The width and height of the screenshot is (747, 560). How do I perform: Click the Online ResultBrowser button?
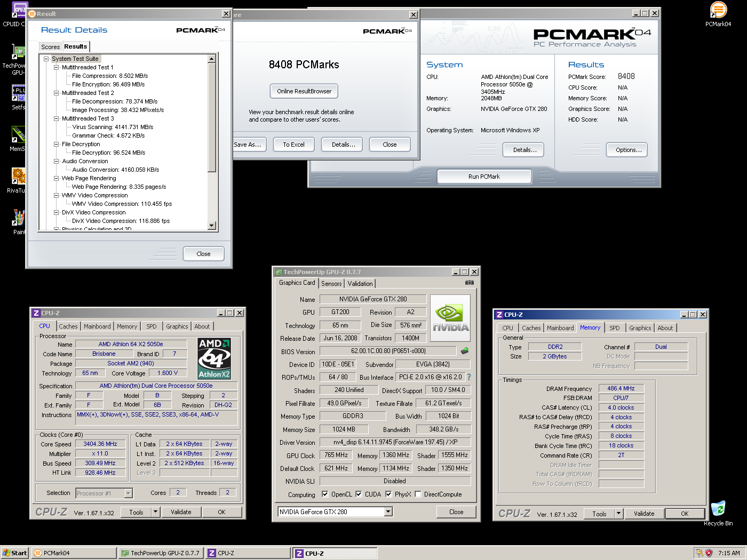[x=304, y=91]
